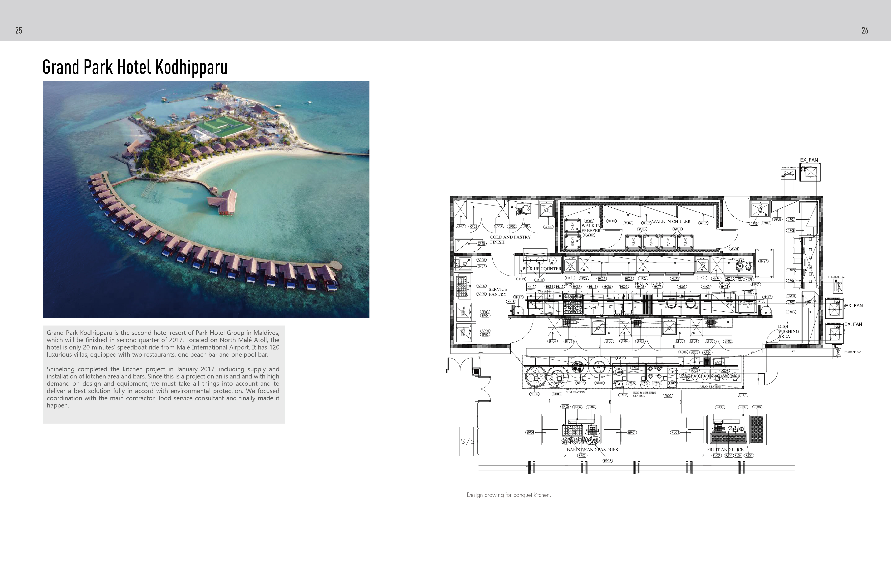Click the FJ05 equipment tag

(x=749, y=455)
